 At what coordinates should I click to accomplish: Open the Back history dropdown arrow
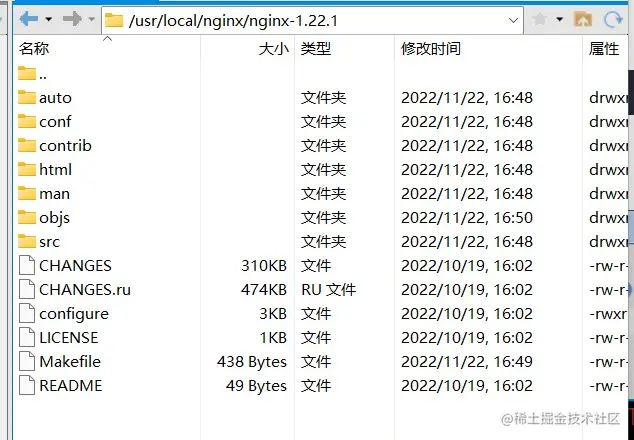coord(49,19)
